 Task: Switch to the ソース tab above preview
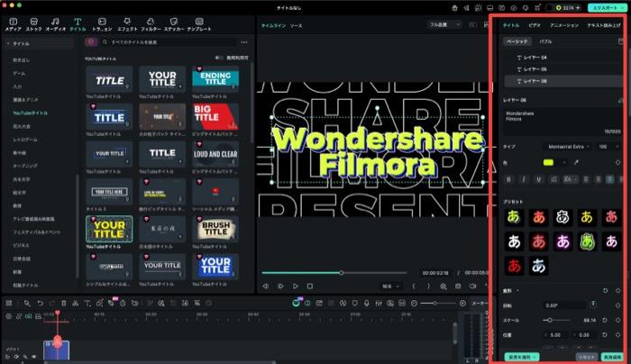(297, 26)
